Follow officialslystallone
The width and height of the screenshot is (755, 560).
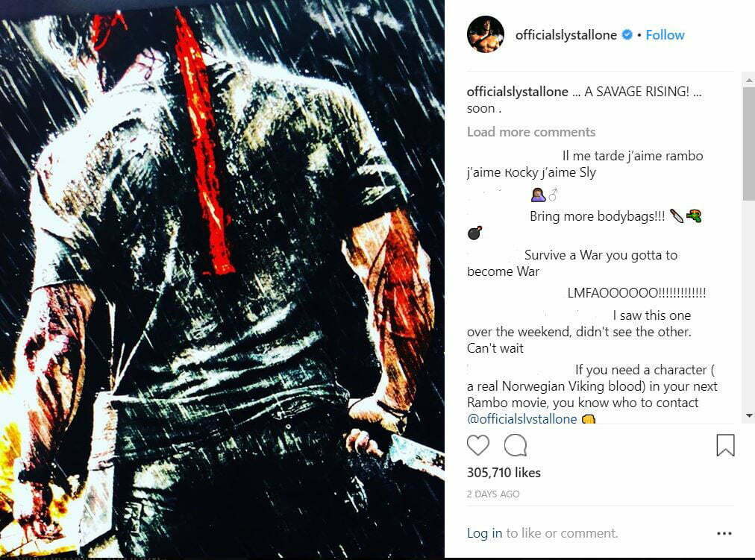pos(665,34)
